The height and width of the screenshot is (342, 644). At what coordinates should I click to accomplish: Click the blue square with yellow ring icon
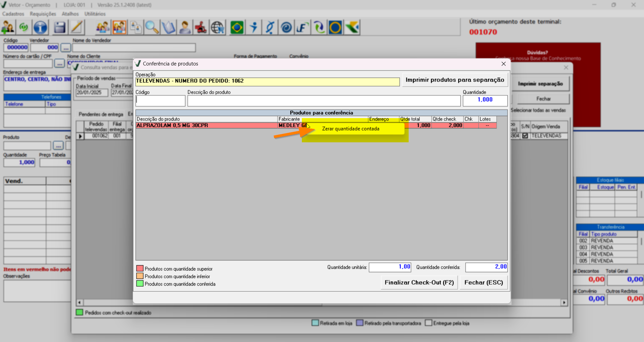pos(335,27)
